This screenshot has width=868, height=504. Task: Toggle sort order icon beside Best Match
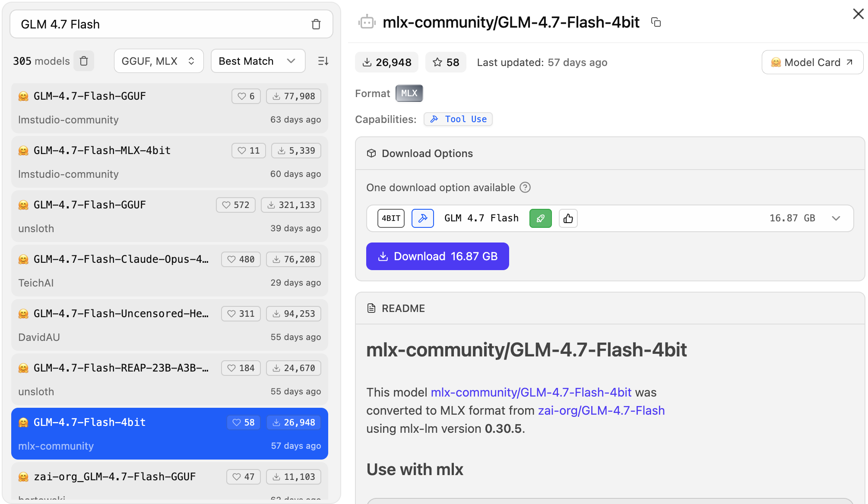point(323,61)
